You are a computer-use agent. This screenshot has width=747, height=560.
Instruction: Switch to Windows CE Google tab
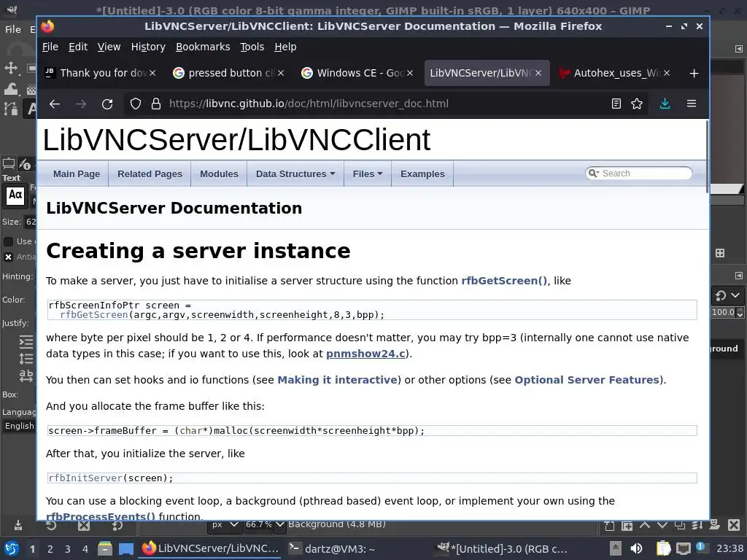(357, 73)
